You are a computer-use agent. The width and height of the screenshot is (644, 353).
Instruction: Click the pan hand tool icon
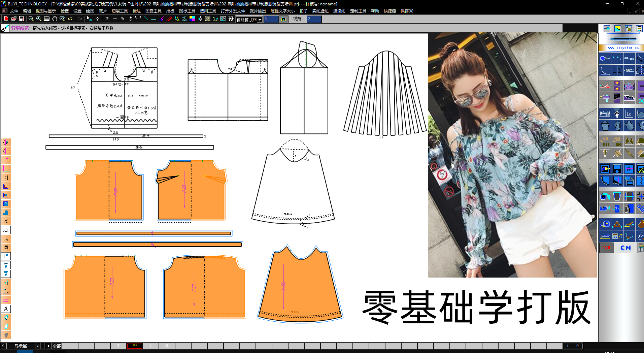(54, 19)
